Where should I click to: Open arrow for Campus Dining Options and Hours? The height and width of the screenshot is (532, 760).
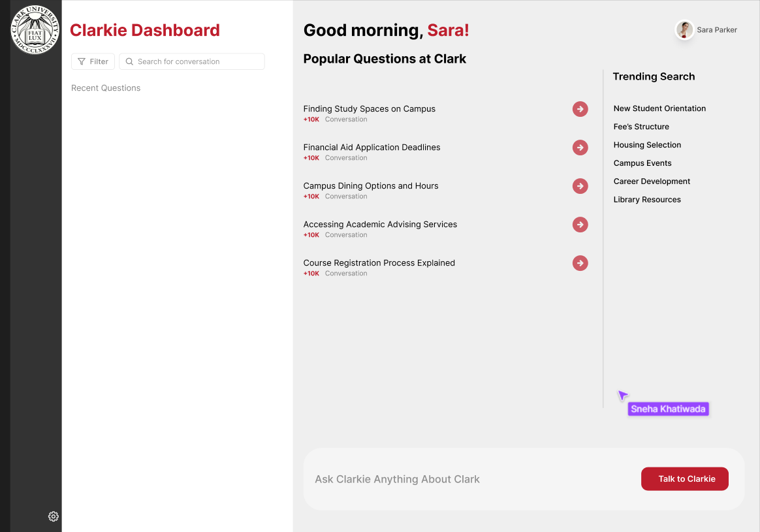(x=580, y=186)
